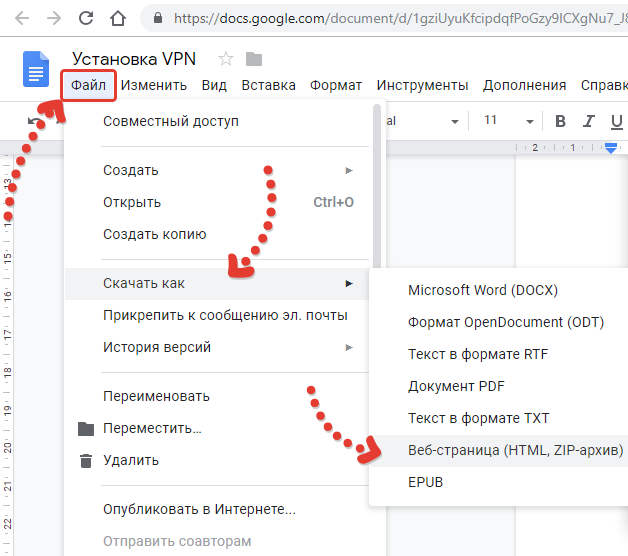The width and height of the screenshot is (628, 556).
Task: Select Создать копию entry
Action: [217, 234]
